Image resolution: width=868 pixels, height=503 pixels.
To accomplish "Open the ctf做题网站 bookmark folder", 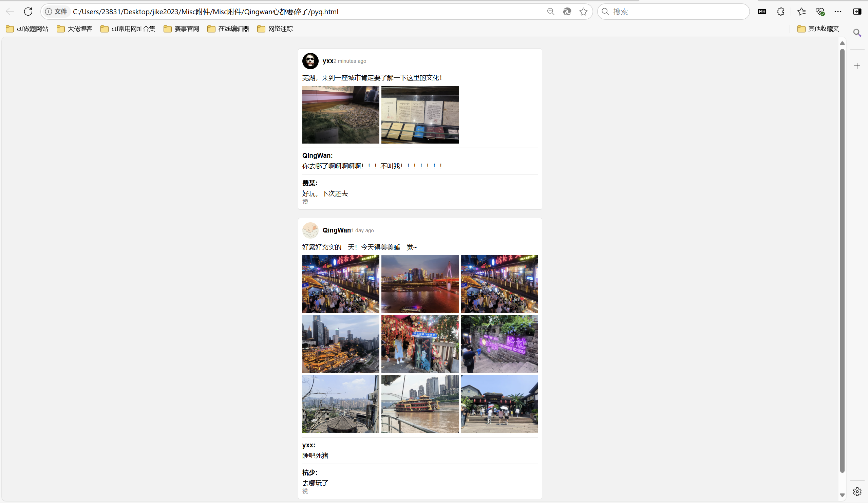I will (27, 29).
